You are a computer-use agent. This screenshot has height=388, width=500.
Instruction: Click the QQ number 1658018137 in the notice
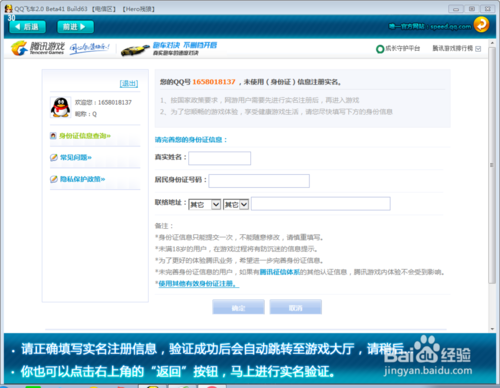(x=214, y=82)
